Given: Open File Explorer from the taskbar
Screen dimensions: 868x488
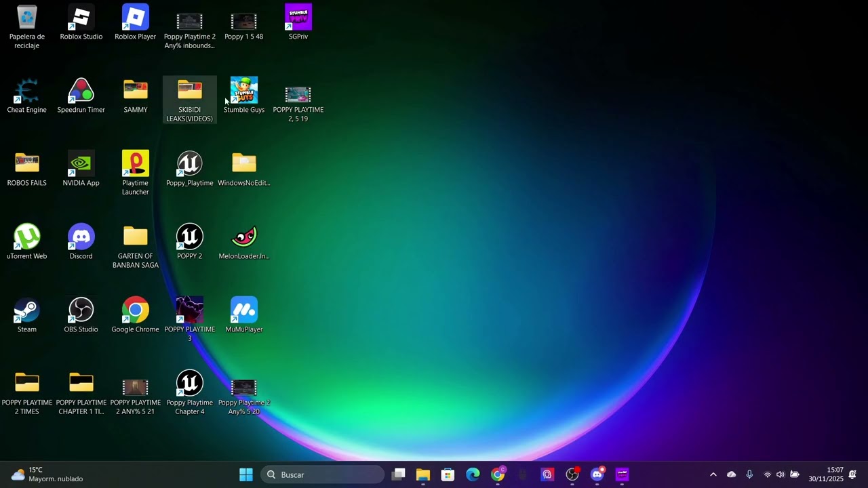Looking at the screenshot, I should [423, 474].
